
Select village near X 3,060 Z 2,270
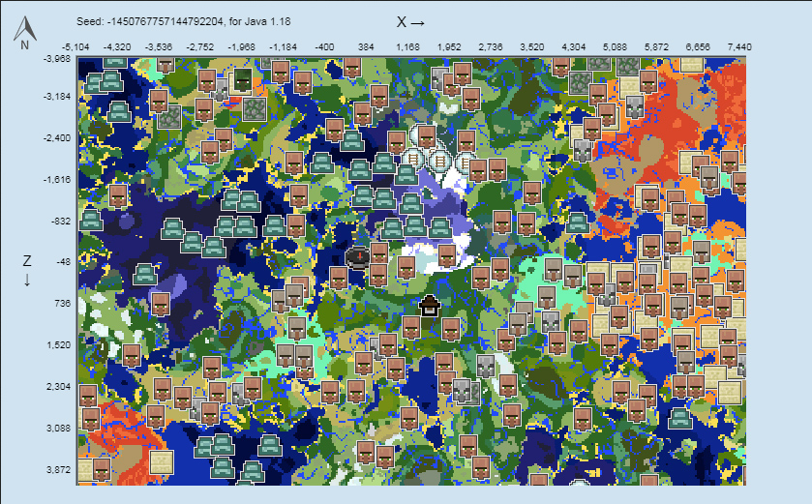[508, 386]
